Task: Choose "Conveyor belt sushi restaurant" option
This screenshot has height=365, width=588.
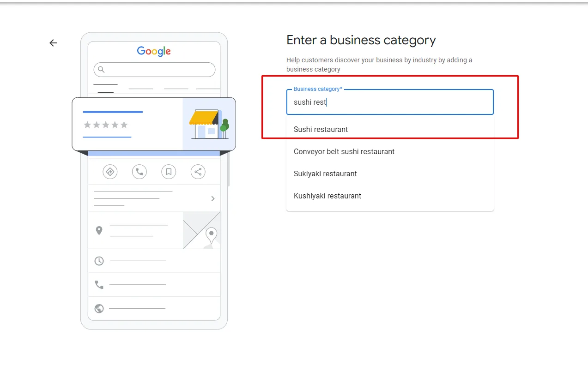Action: pyautogui.click(x=344, y=151)
